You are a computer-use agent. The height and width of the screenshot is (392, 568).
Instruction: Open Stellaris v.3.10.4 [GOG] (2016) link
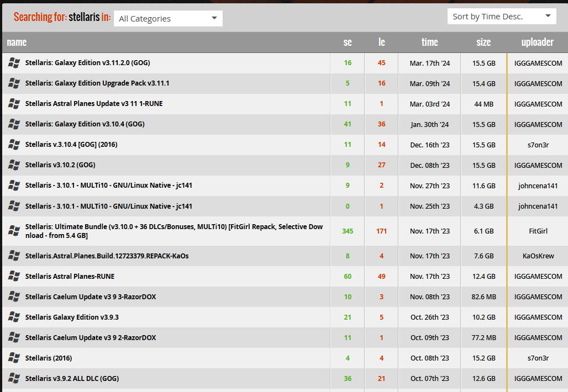pyautogui.click(x=71, y=145)
